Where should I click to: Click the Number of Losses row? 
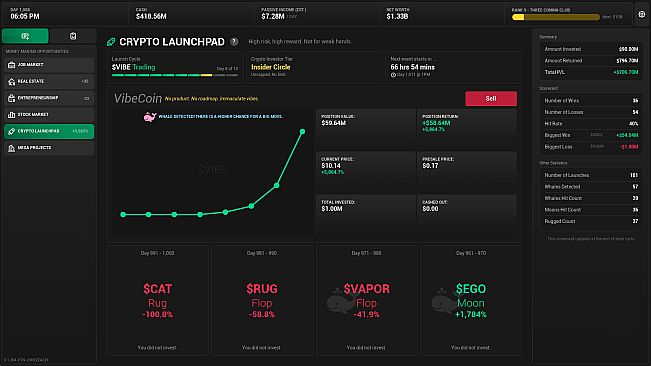pos(591,112)
